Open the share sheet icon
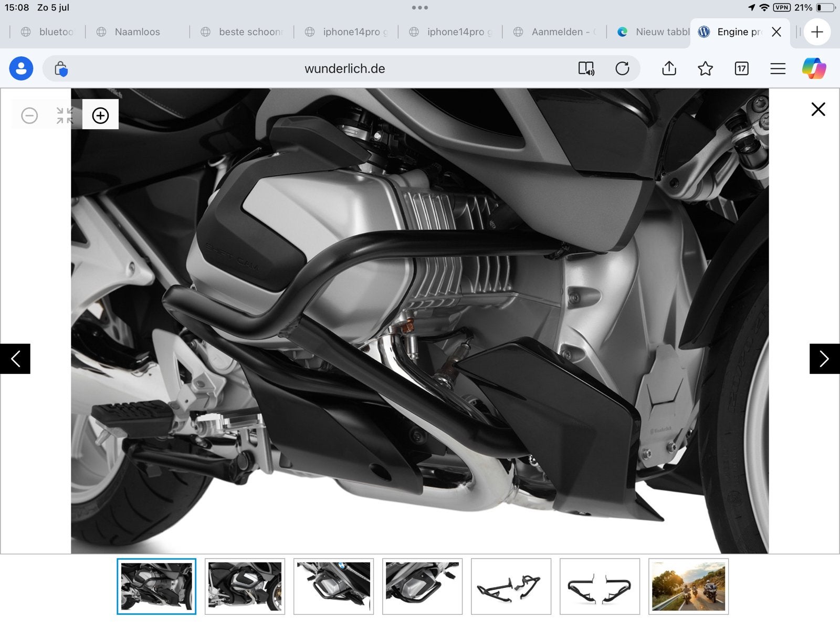 pyautogui.click(x=669, y=69)
